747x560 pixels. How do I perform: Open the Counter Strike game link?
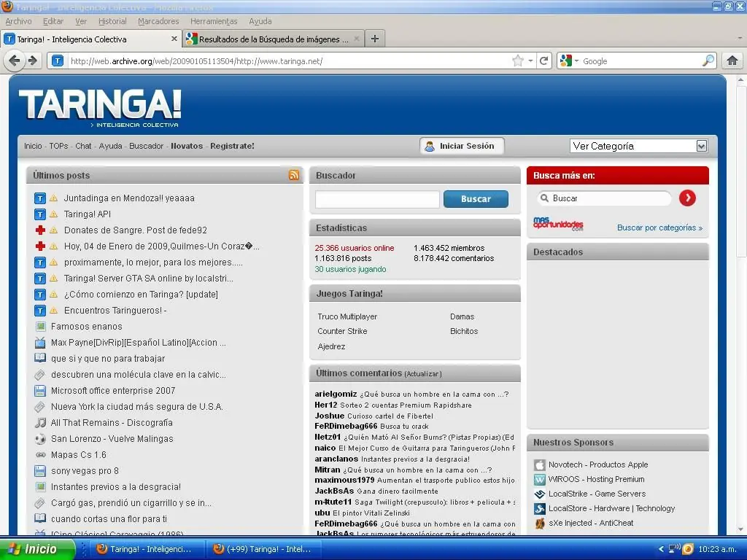click(x=342, y=332)
